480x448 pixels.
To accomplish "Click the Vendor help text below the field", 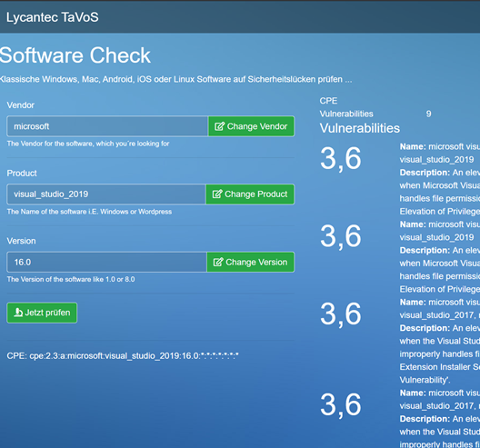I will click(88, 144).
